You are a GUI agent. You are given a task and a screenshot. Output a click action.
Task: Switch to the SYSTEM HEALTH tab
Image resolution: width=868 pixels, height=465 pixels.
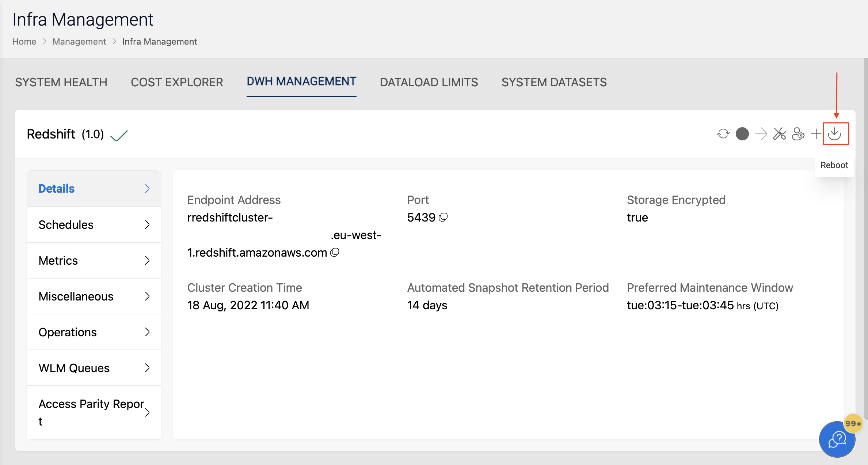[x=61, y=82]
